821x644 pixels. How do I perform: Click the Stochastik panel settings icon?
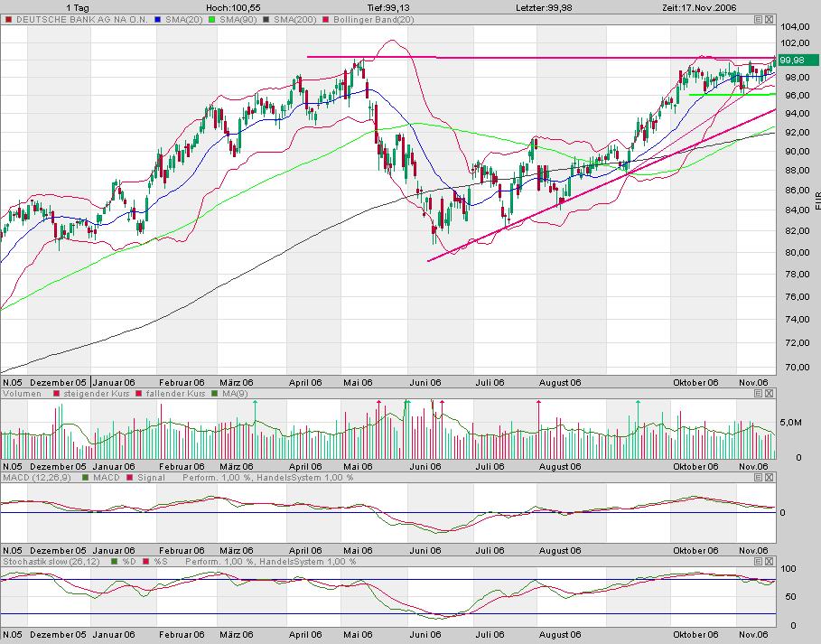(x=758, y=562)
